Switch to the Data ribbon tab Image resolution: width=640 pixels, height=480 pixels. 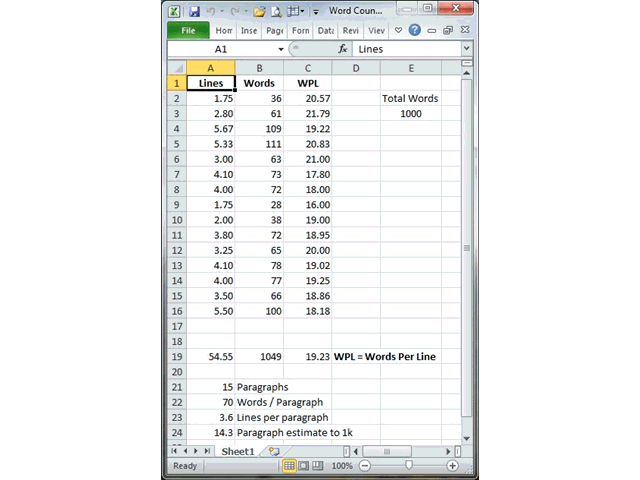[325, 30]
